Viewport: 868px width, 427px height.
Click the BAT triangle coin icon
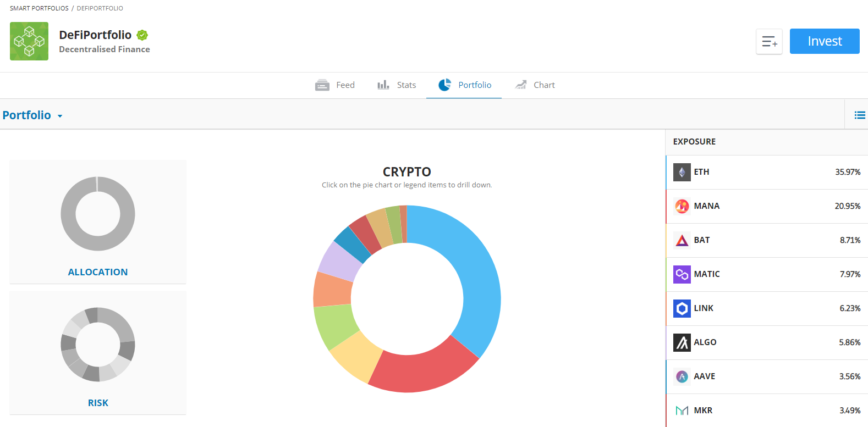pyautogui.click(x=682, y=240)
